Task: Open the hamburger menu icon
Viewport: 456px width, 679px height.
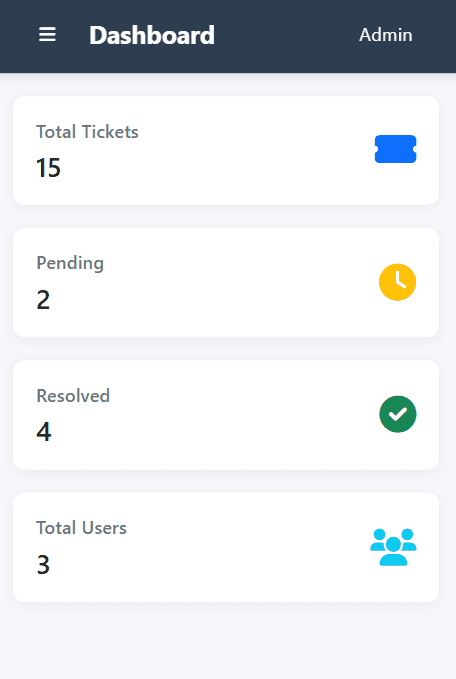Action: point(47,35)
